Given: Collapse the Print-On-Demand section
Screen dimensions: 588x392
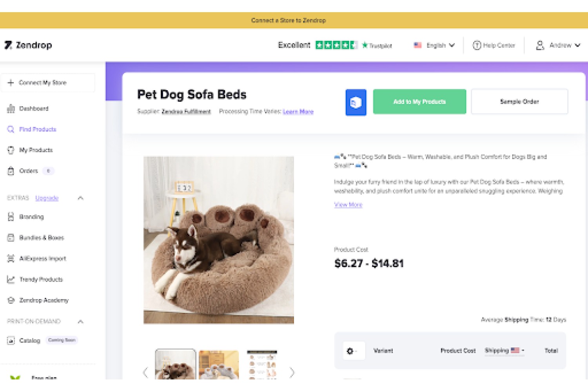Looking at the screenshot, I should (80, 321).
